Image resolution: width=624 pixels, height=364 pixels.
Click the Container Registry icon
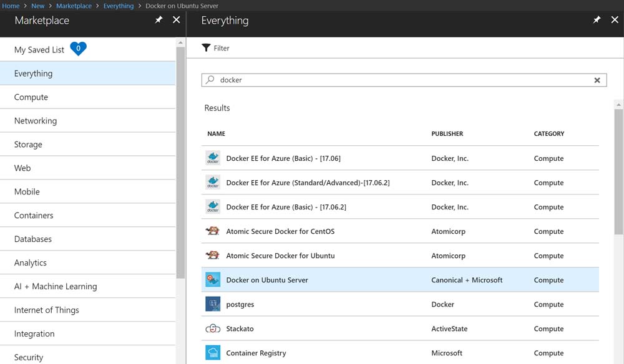tap(213, 353)
